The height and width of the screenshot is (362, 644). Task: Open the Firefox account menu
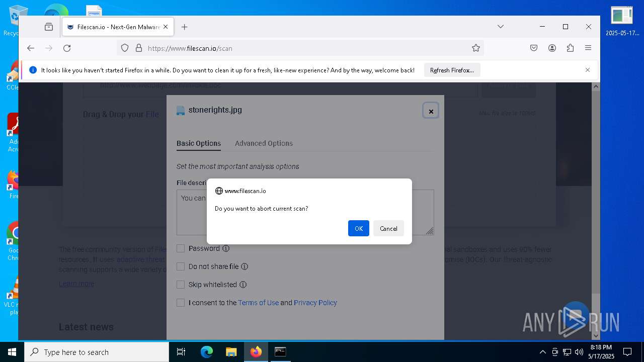(x=552, y=48)
